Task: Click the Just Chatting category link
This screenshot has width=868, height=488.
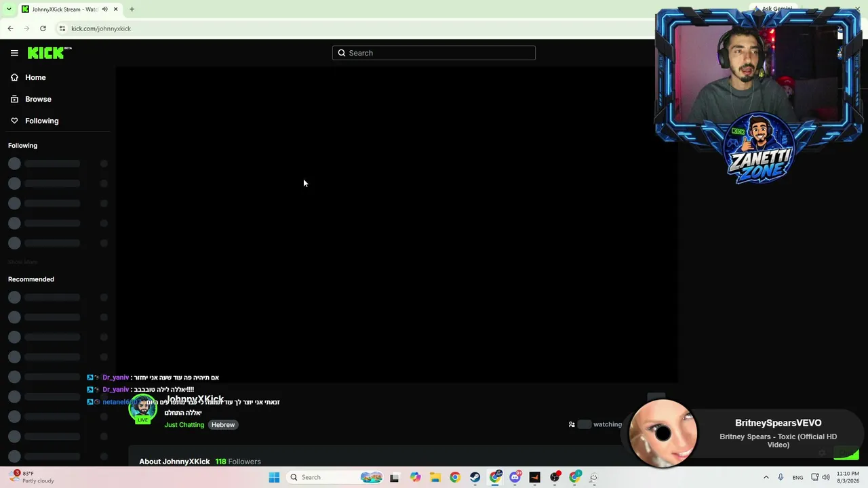Action: pyautogui.click(x=184, y=425)
